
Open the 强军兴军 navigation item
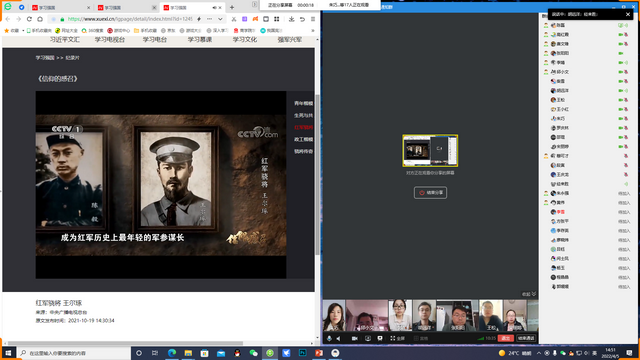[289, 40]
